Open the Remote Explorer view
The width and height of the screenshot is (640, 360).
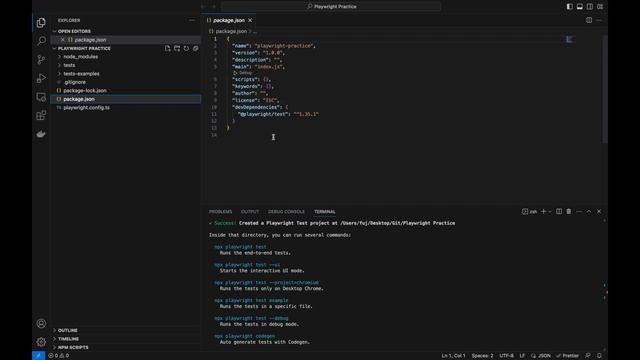[41, 97]
